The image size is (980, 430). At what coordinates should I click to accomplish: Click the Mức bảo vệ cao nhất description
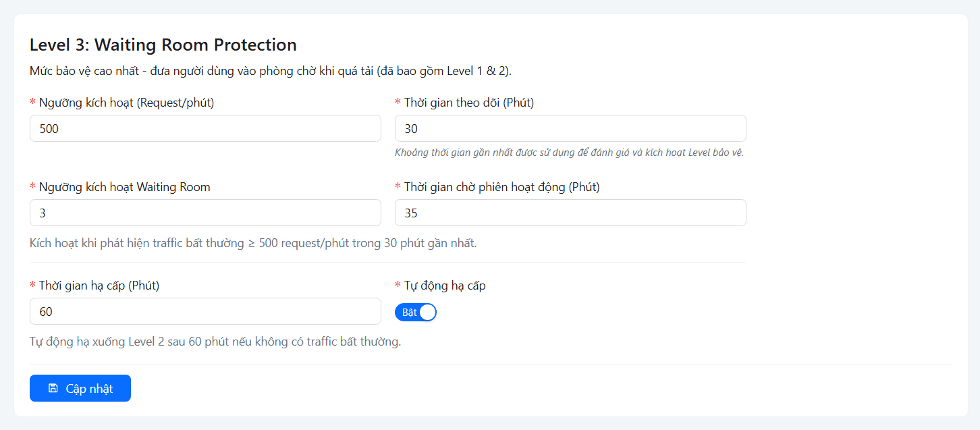(x=271, y=71)
